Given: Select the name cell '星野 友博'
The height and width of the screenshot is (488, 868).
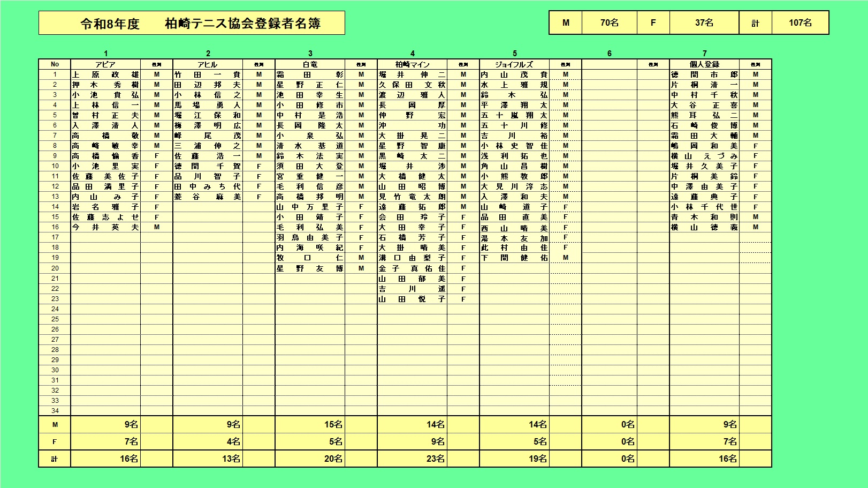Looking at the screenshot, I should (310, 268).
